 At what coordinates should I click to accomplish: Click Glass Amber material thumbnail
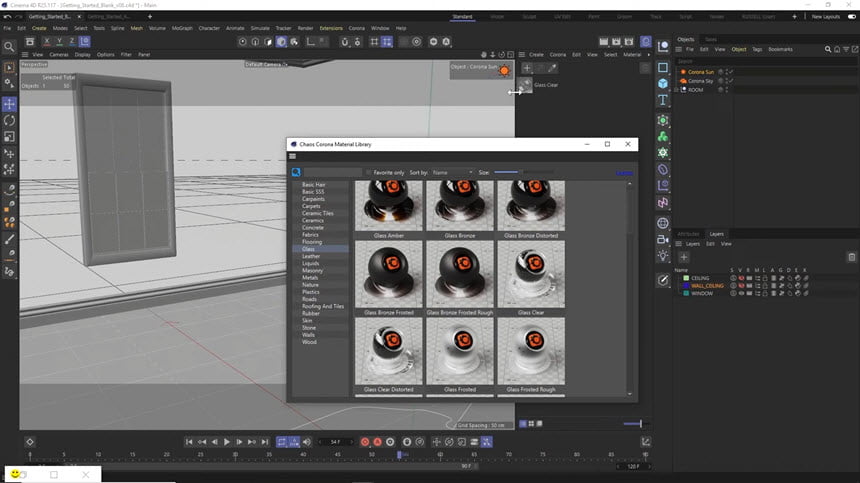click(x=388, y=206)
